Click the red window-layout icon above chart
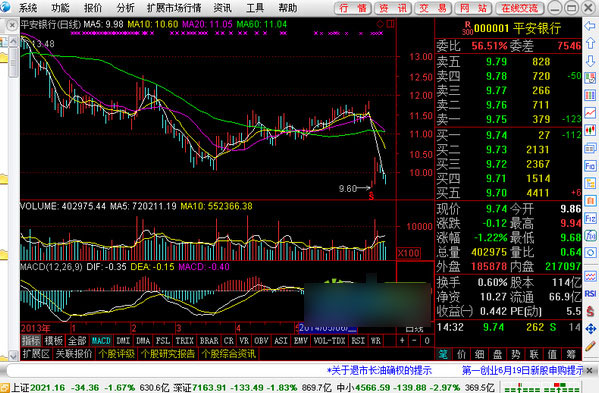The width and height of the screenshot is (599, 393). tap(390, 24)
